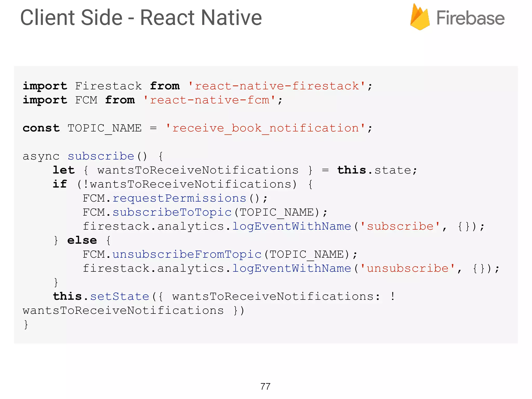Screen dimensions: 532x399
Task: Click the word Firestack in first import
Action: point(108,86)
